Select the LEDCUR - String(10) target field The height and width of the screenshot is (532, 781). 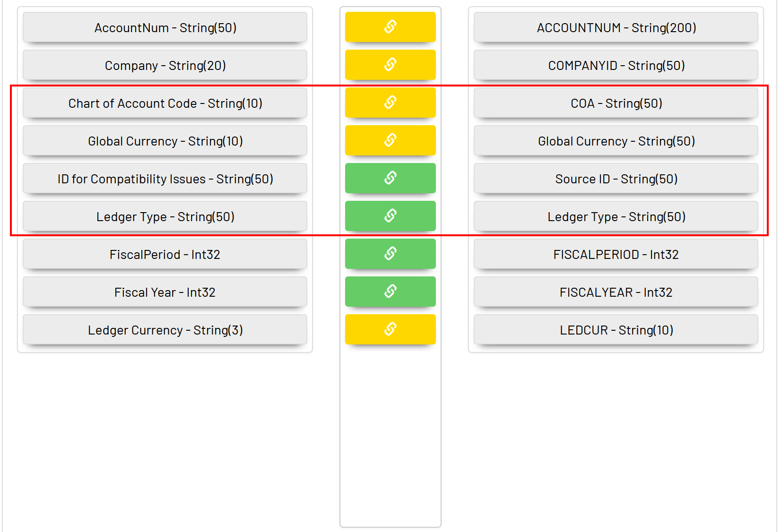[616, 330]
